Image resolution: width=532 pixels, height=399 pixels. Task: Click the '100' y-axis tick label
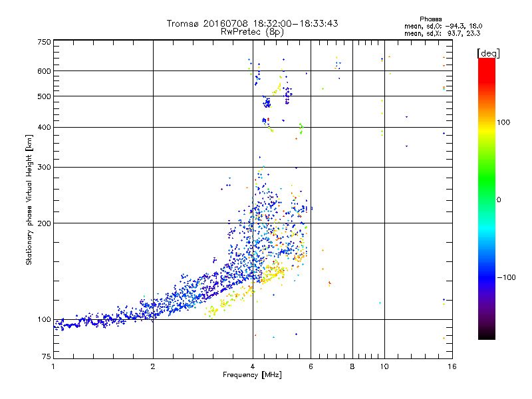pos(44,320)
